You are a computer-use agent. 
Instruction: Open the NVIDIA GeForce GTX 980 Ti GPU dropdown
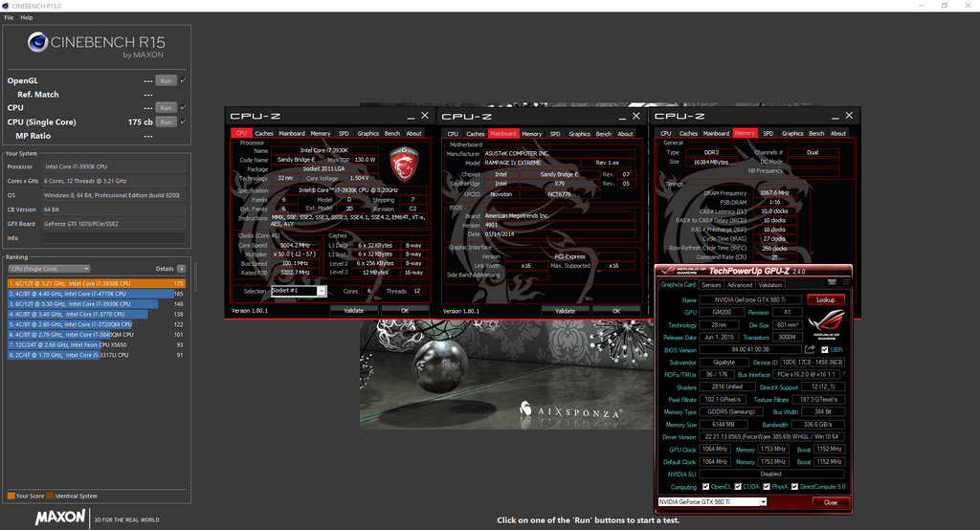point(712,502)
